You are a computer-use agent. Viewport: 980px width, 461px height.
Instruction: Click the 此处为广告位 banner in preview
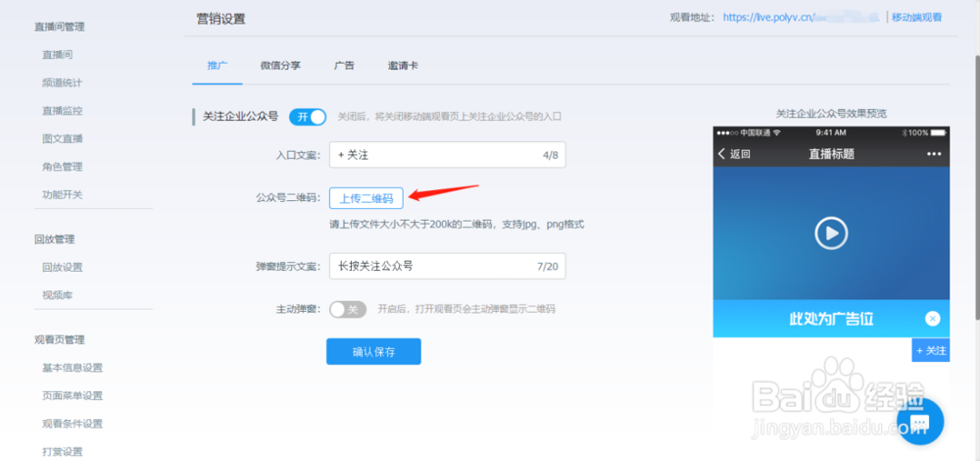tap(831, 319)
